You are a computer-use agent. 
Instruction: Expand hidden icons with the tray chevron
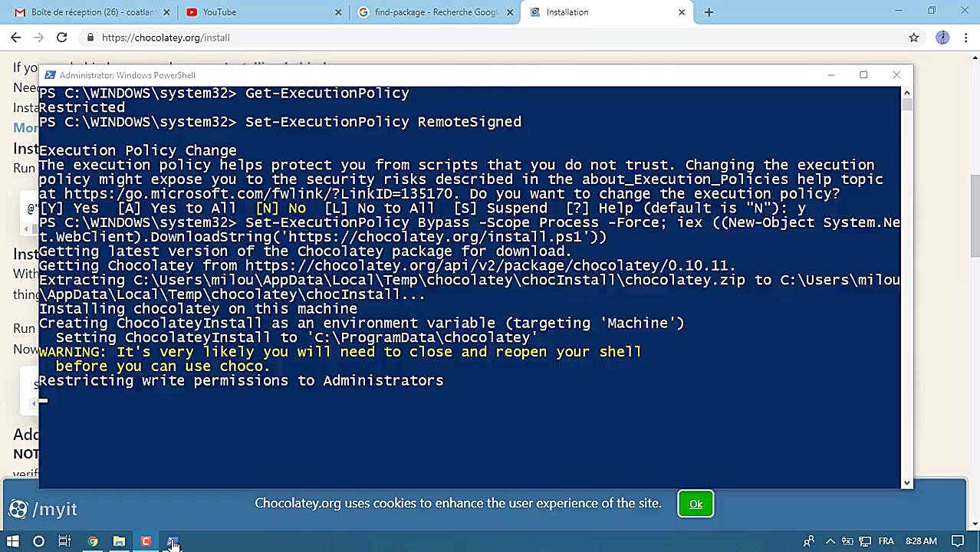[830, 542]
